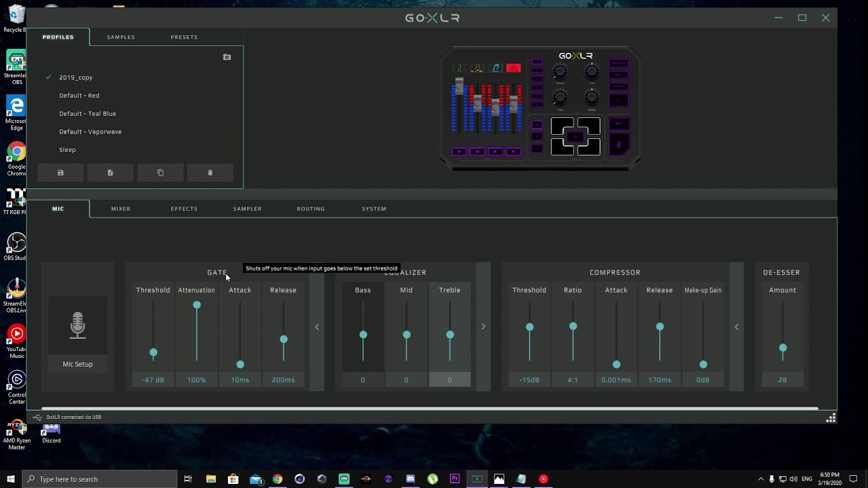Click the Windows Start button
This screenshot has width=868, height=488.
point(11,479)
